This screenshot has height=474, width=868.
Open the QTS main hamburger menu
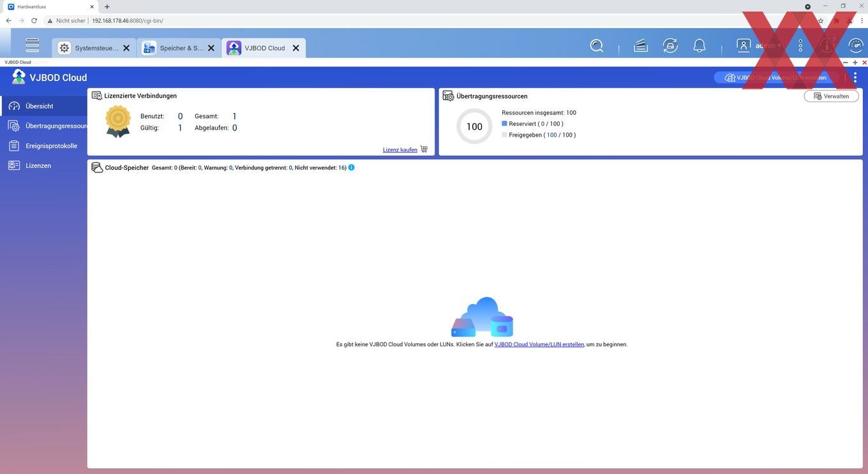[x=33, y=45]
